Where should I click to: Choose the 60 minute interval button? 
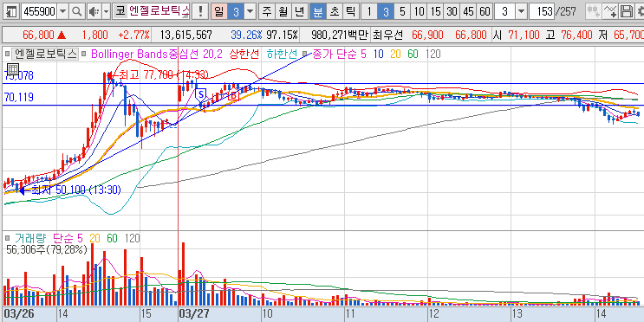[x=485, y=11]
